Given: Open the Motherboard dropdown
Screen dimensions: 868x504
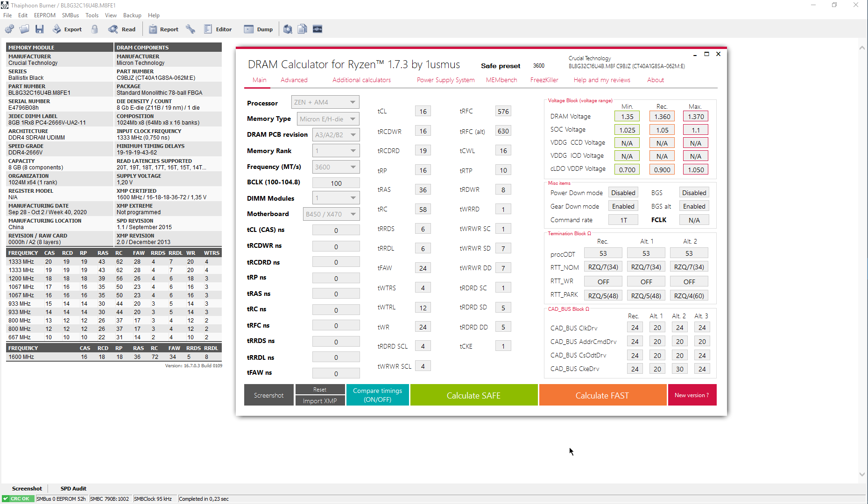Looking at the screenshot, I should (331, 214).
